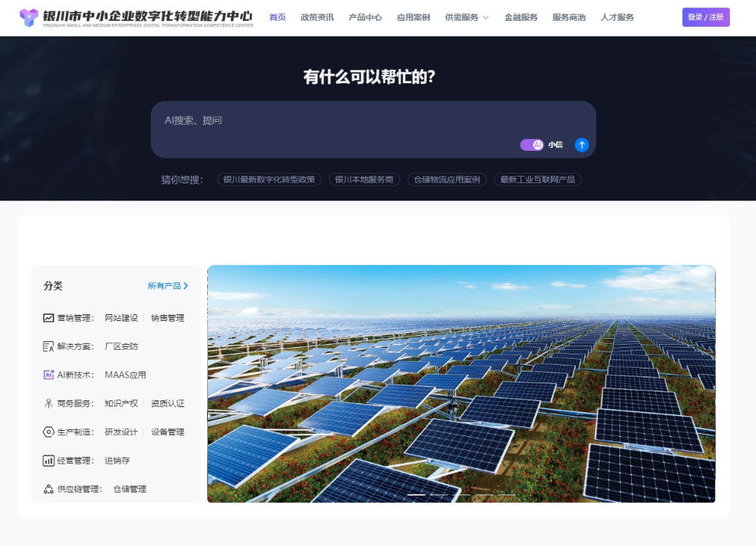Click the 仓储物流应用案例 suggestion tag
The width and height of the screenshot is (756, 546).
tap(447, 180)
